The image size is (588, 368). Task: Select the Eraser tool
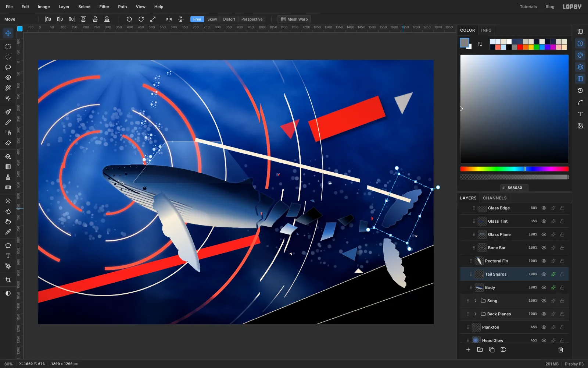click(x=8, y=143)
